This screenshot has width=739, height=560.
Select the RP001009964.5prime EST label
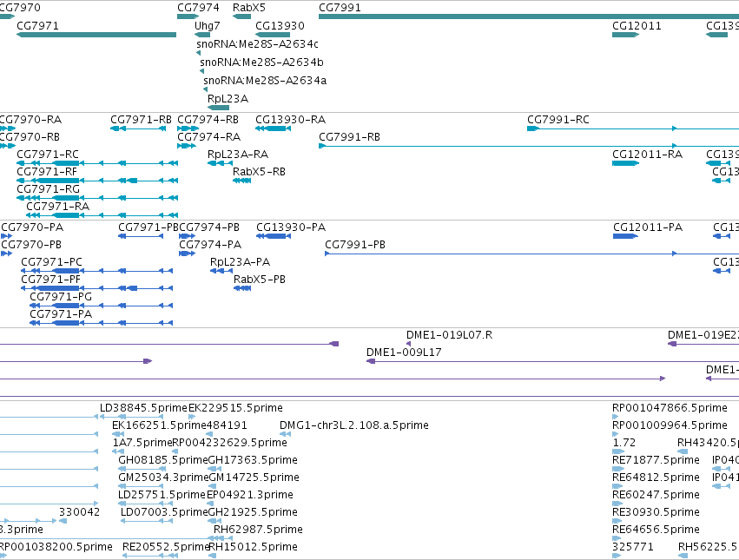tap(670, 425)
